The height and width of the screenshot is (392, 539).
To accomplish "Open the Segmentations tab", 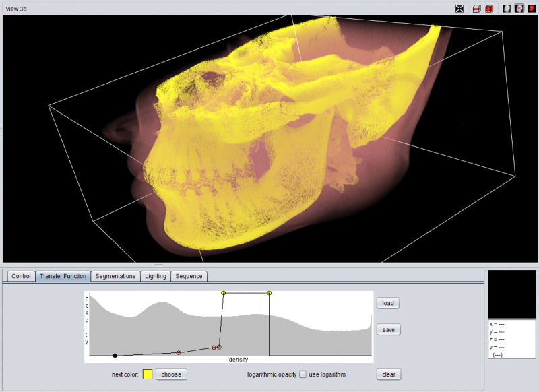I will click(x=115, y=276).
